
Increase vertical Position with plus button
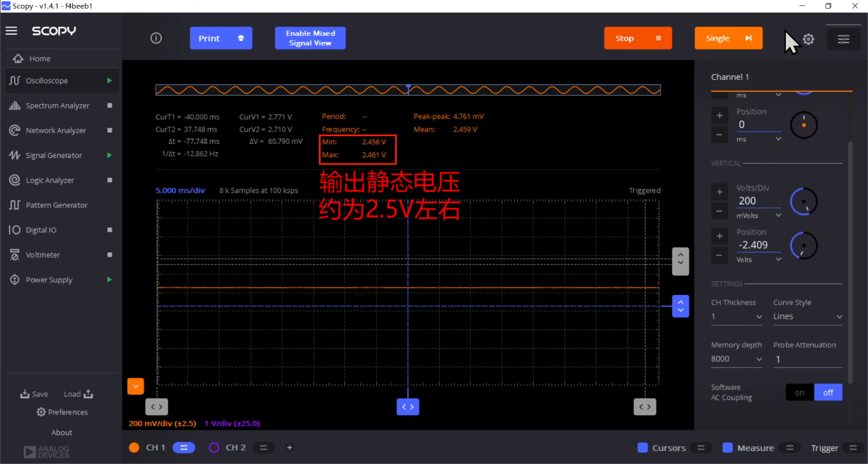pos(719,236)
